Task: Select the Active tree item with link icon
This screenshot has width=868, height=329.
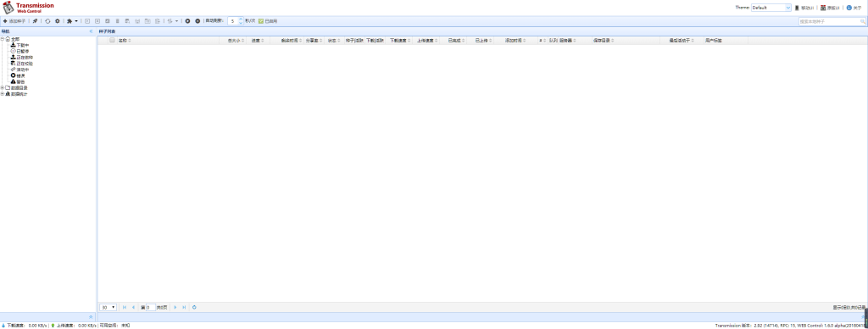Action: point(19,70)
